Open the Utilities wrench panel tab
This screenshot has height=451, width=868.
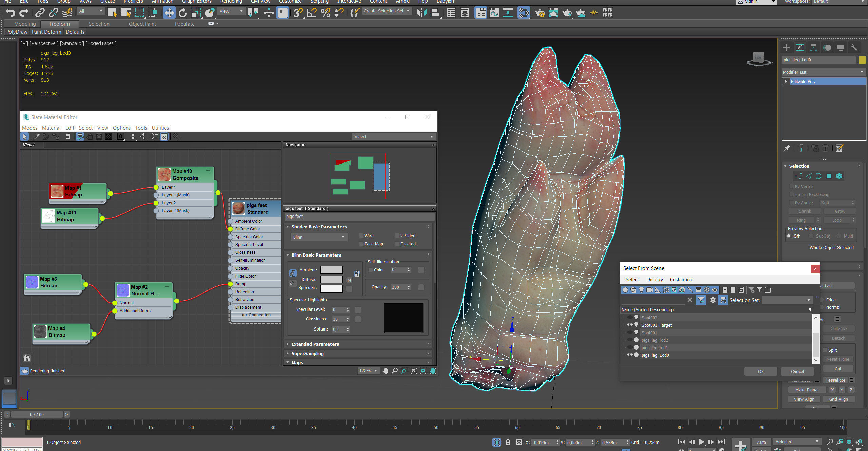[854, 48]
